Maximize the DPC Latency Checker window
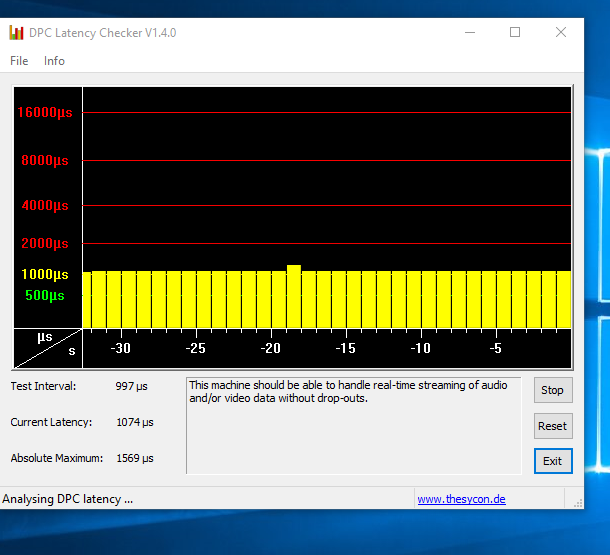This screenshot has width=610, height=555. (x=515, y=32)
